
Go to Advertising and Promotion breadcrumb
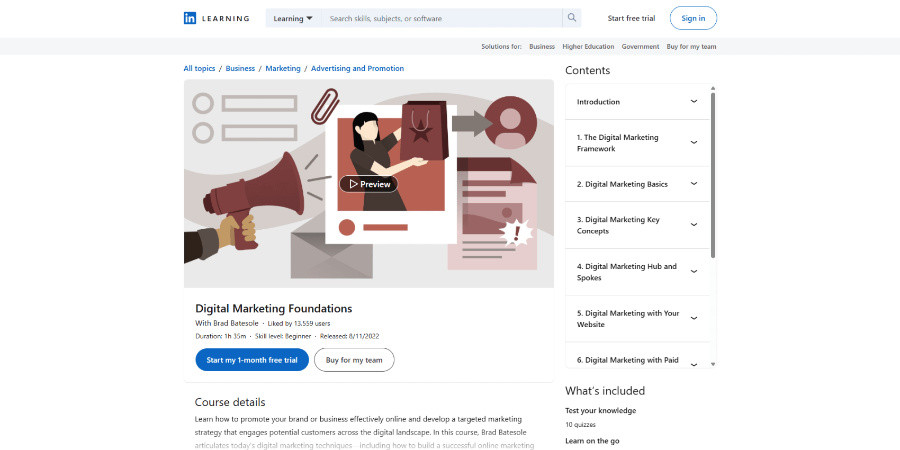click(x=358, y=68)
